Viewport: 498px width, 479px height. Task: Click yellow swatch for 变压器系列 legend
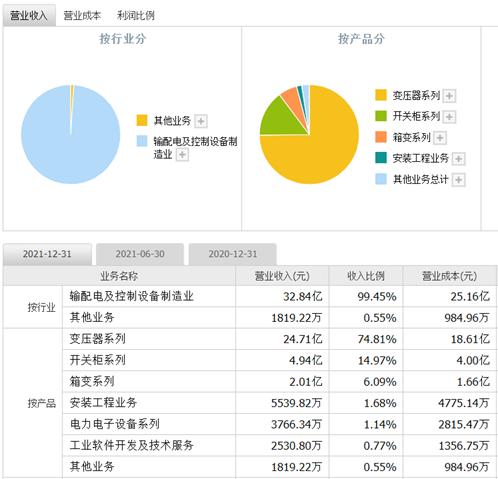[x=381, y=95]
